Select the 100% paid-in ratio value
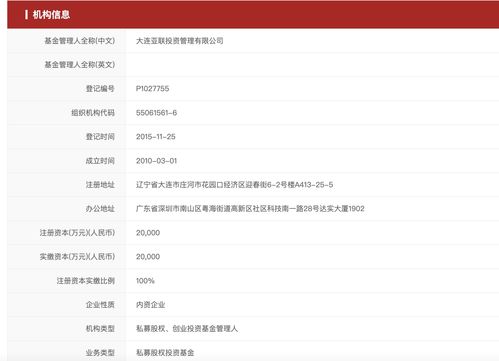Screen dimensions: 499x361 coord(145,281)
